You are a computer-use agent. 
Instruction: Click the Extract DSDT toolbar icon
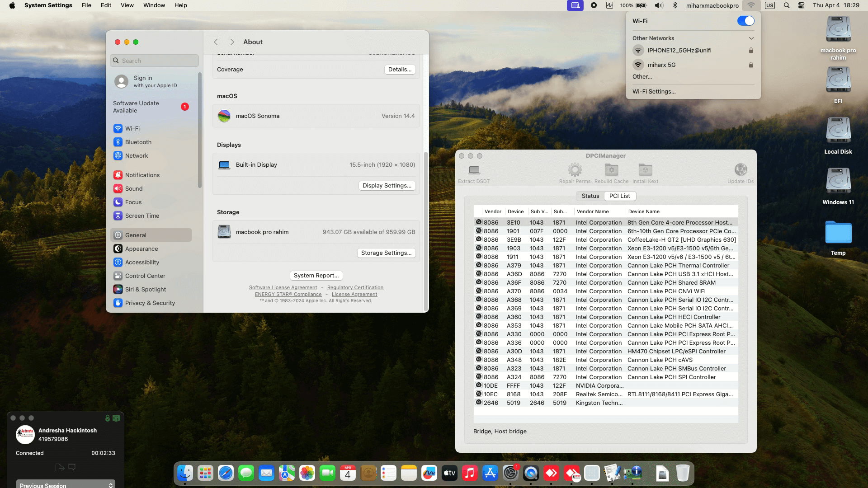474,170
